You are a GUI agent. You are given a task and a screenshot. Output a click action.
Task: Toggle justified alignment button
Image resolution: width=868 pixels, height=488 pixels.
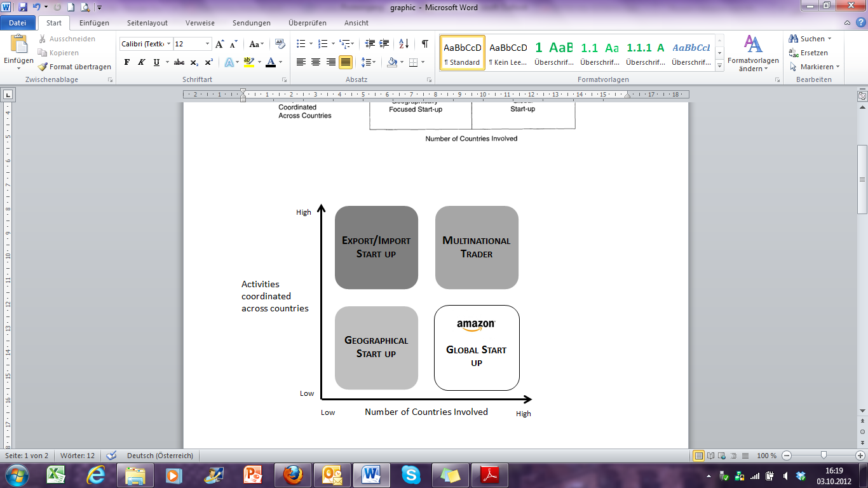(x=346, y=62)
